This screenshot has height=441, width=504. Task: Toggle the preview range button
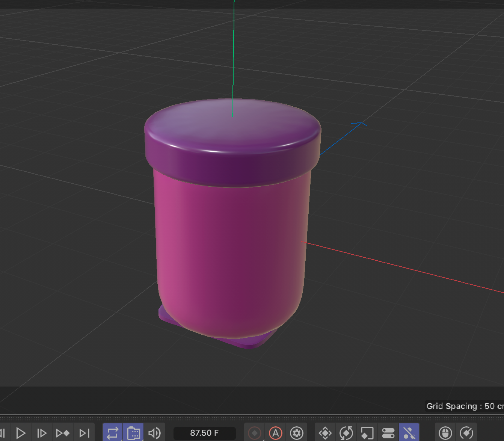tap(133, 433)
